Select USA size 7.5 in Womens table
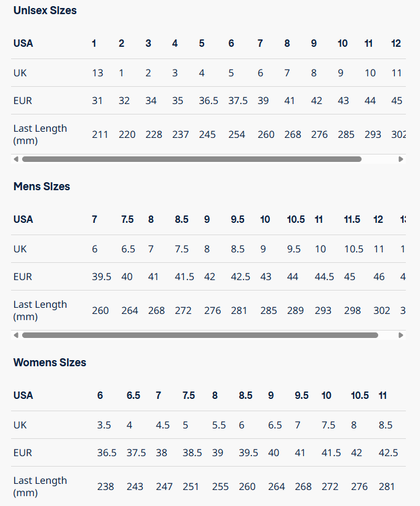 (x=189, y=395)
